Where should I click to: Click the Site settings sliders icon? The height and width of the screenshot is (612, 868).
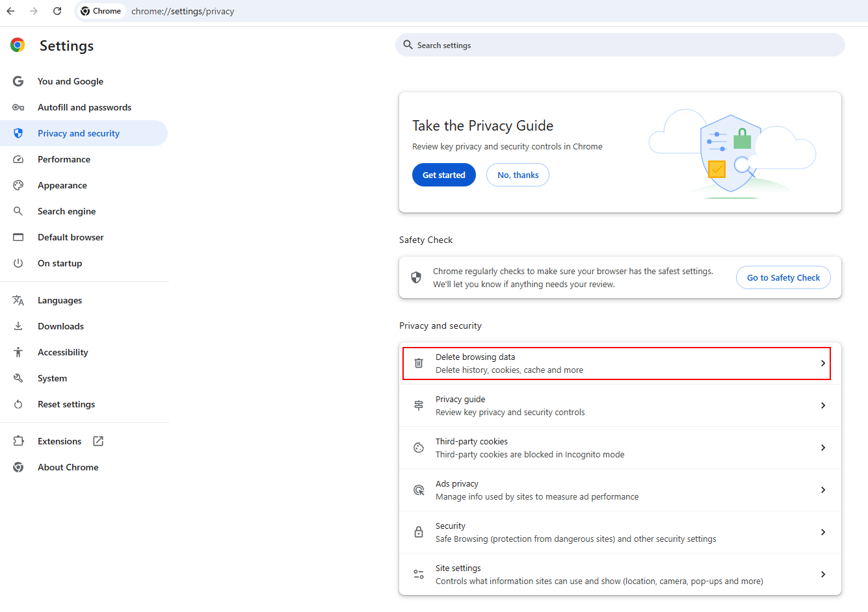419,574
